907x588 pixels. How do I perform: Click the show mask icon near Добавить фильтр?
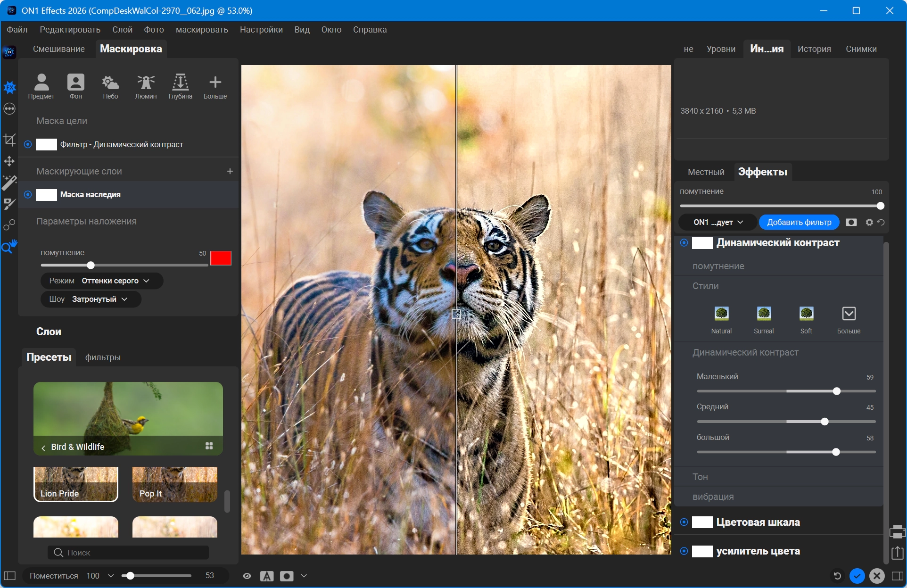(x=851, y=222)
